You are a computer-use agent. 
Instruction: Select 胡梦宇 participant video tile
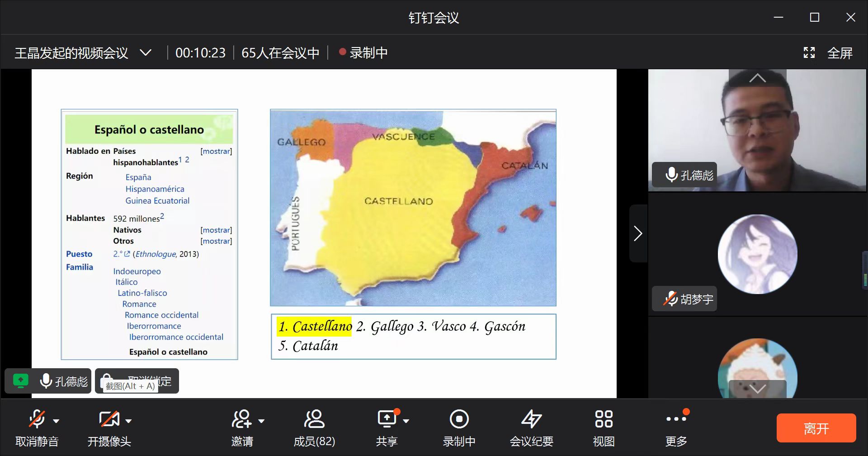click(757, 254)
